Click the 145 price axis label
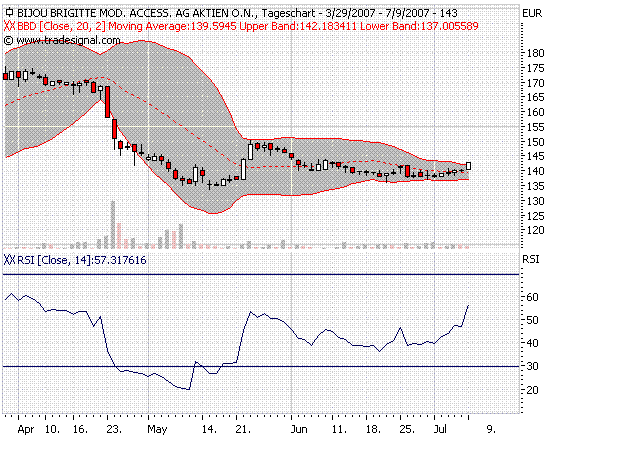 pyautogui.click(x=535, y=156)
